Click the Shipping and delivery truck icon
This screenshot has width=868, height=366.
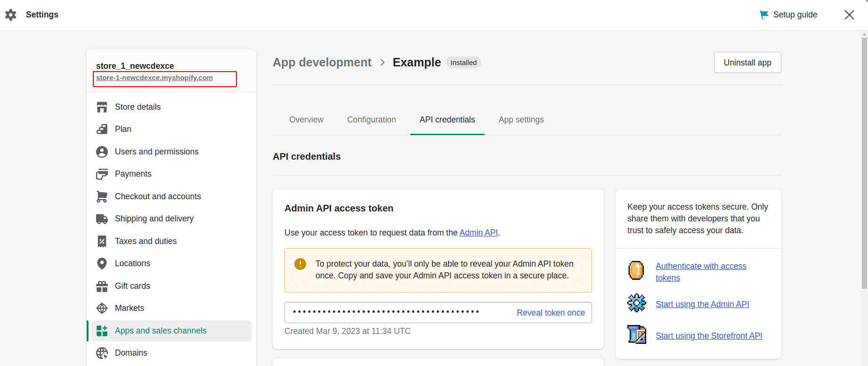[x=102, y=219]
